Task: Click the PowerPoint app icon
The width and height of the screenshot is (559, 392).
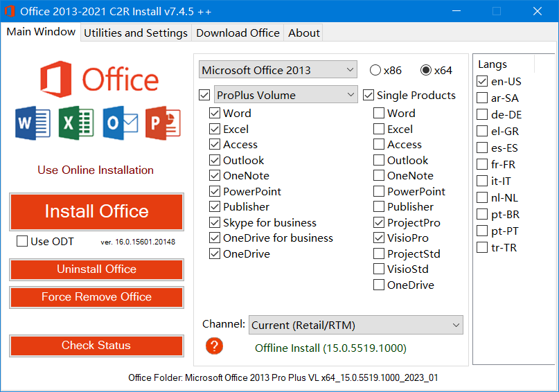Action: (163, 123)
